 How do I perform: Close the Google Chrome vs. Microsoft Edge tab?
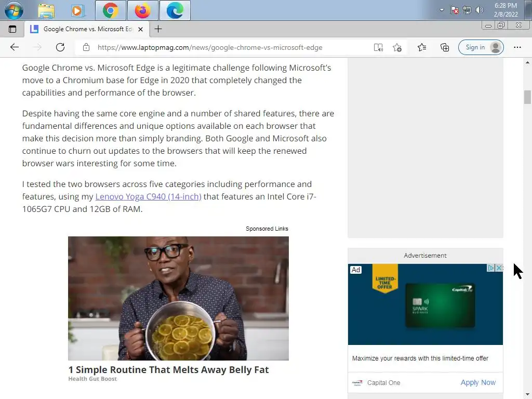(140, 29)
